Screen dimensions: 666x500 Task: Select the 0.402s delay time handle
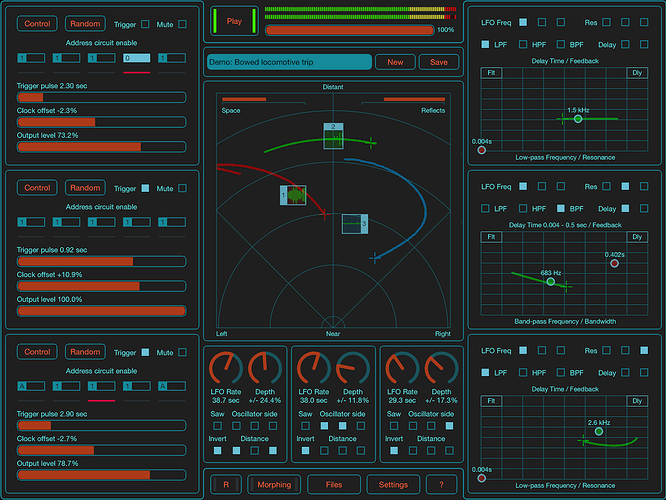[x=614, y=265]
